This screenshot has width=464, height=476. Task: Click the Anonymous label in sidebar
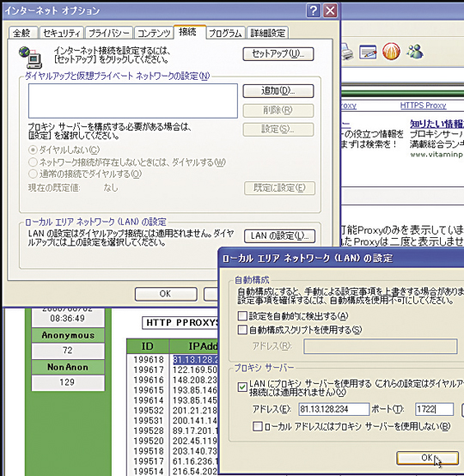click(x=68, y=335)
